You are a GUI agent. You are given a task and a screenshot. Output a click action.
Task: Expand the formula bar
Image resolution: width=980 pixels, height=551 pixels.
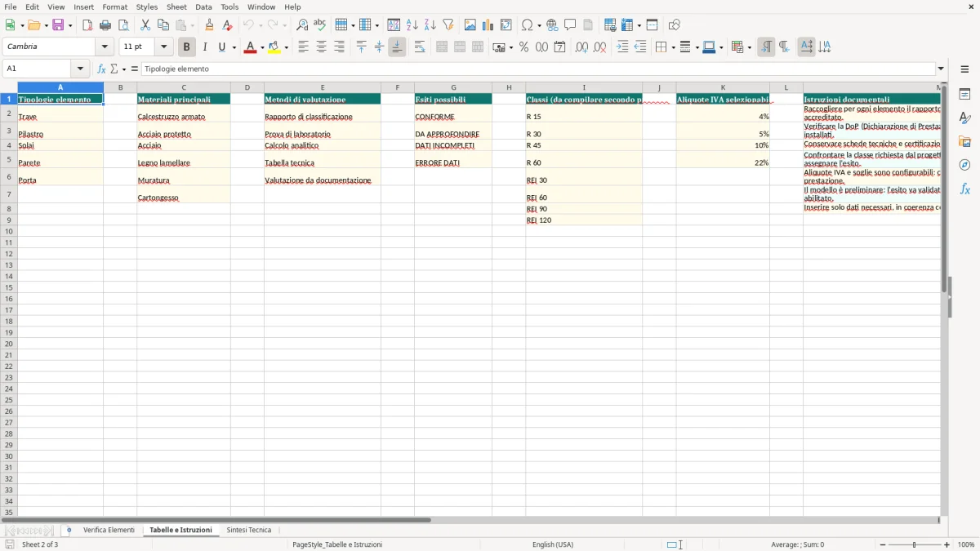(x=941, y=69)
